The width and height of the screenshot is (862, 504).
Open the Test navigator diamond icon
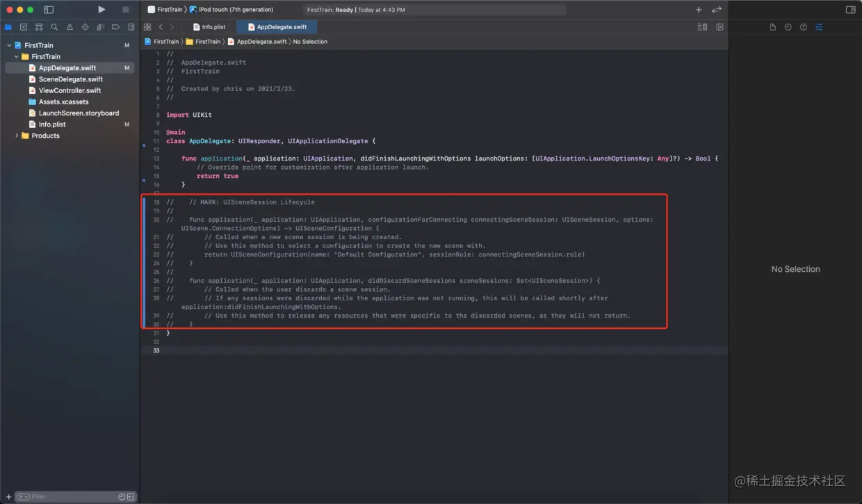pyautogui.click(x=85, y=27)
